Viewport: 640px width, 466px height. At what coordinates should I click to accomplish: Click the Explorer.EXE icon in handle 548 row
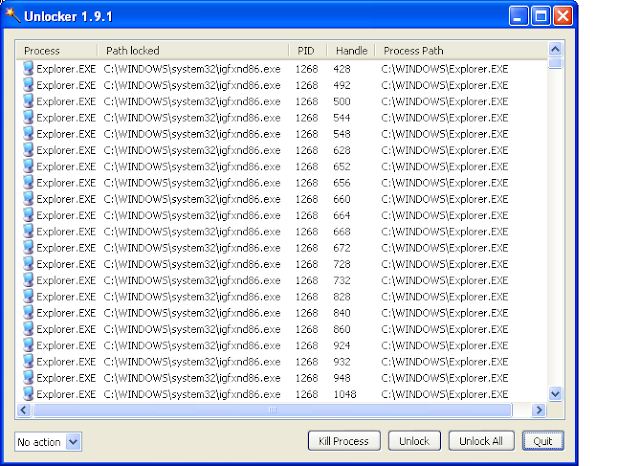pyautogui.click(x=28, y=134)
